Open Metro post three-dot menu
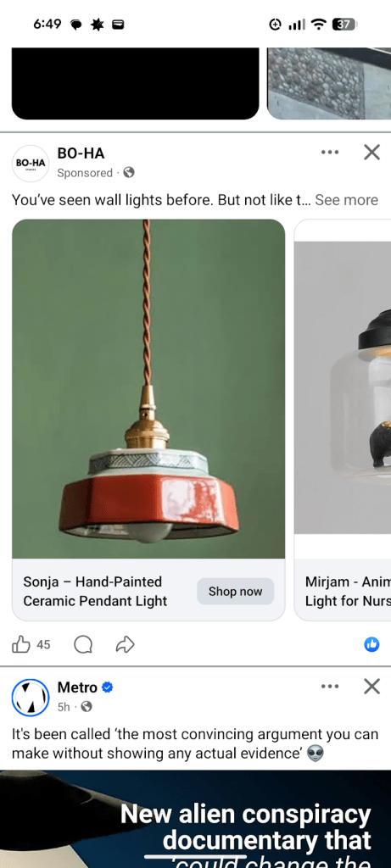The height and width of the screenshot is (868, 391). click(x=330, y=687)
